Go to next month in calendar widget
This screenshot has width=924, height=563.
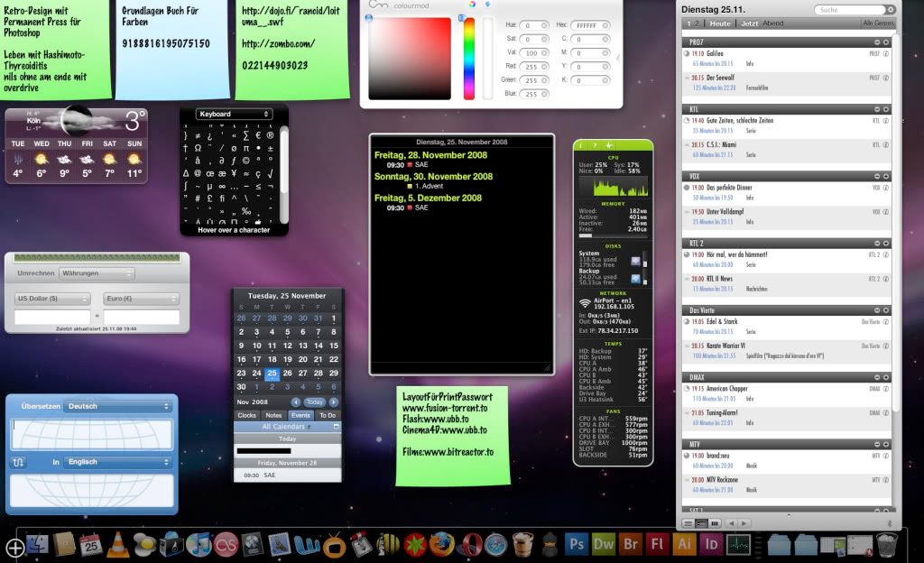pos(333,401)
